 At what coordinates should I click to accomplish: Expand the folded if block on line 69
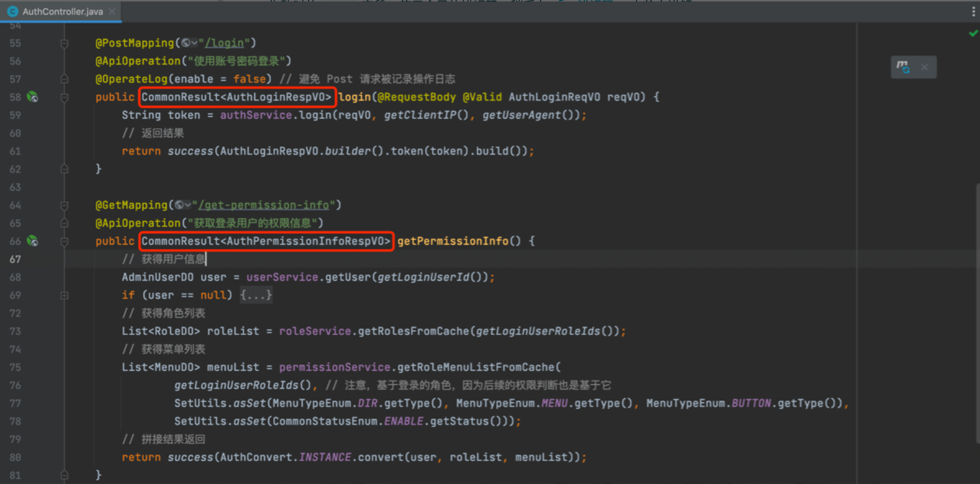click(65, 295)
